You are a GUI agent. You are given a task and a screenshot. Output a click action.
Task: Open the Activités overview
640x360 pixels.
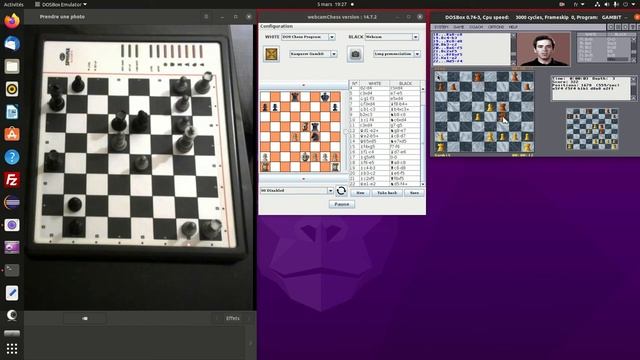click(13, 4)
